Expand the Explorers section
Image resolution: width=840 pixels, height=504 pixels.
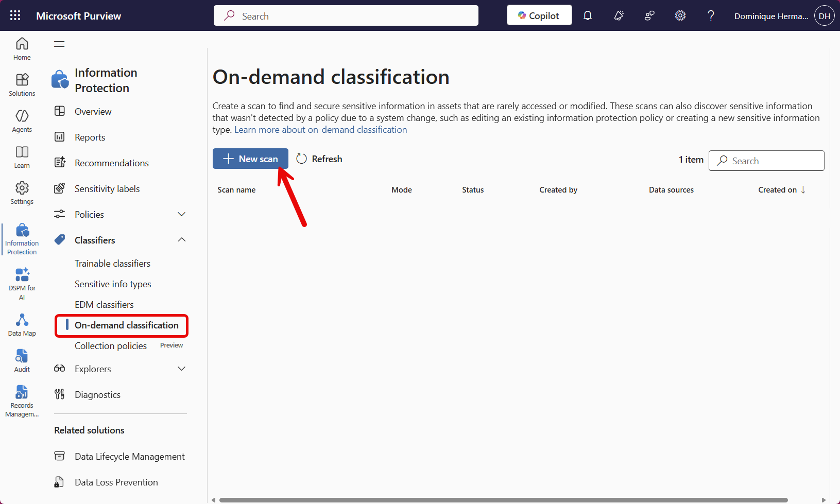[x=181, y=369]
